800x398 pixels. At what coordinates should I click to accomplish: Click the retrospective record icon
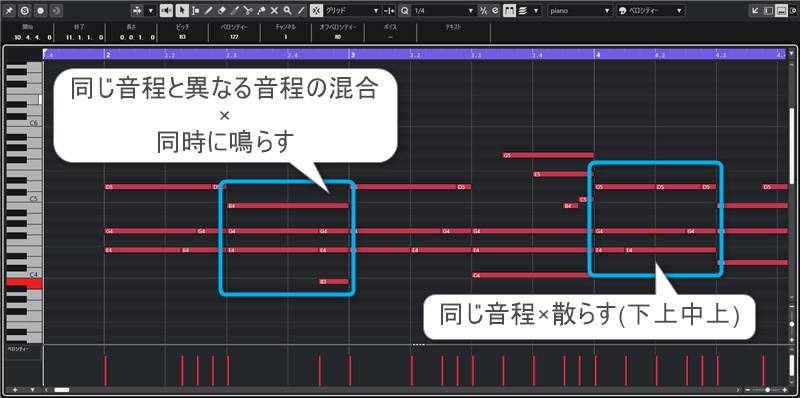click(56, 10)
